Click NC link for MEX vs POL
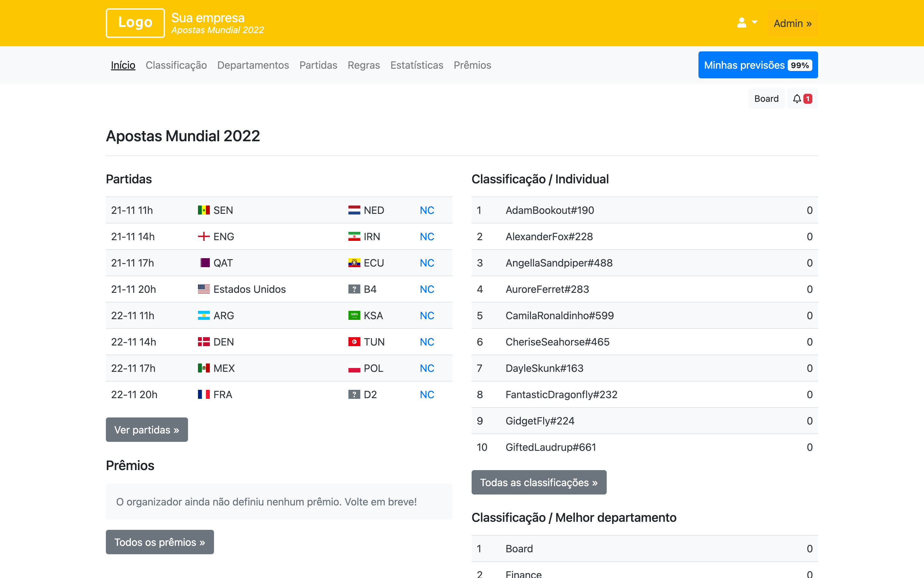The height and width of the screenshot is (578, 924). coord(427,369)
